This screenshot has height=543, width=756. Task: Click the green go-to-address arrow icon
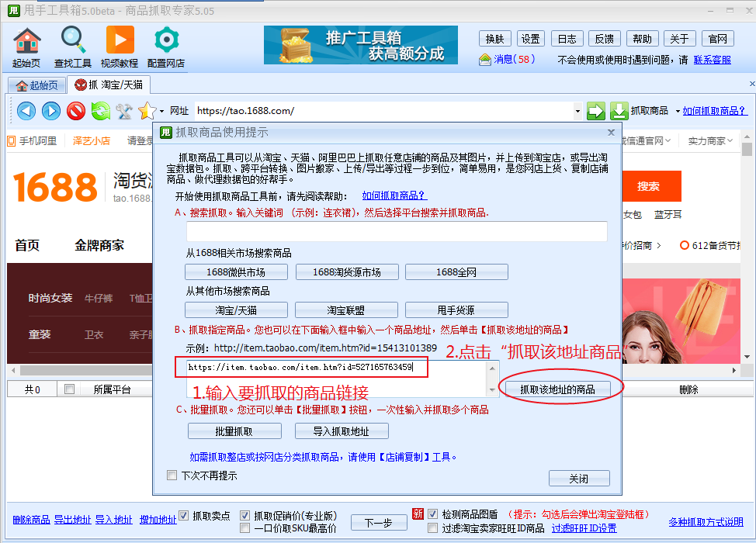tap(595, 111)
